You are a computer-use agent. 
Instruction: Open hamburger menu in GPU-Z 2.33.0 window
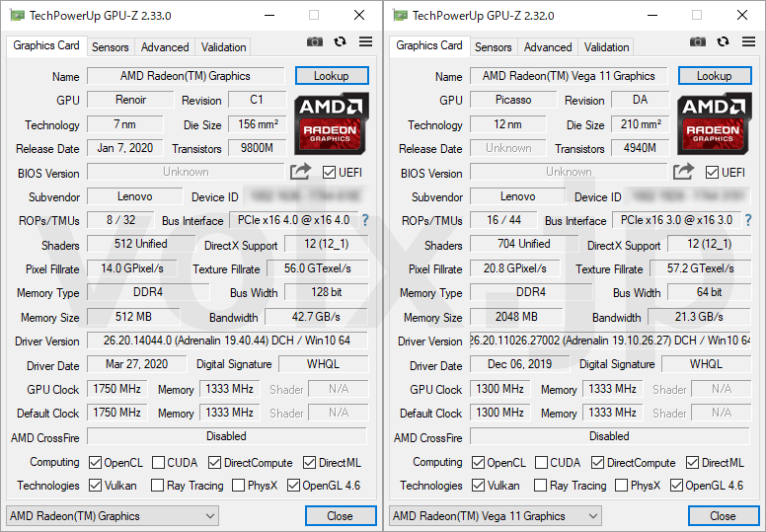tap(365, 42)
